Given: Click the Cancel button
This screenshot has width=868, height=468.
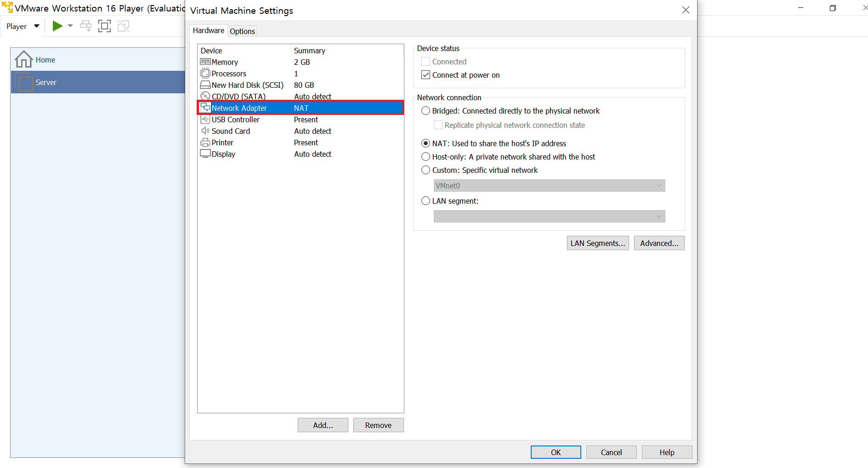Looking at the screenshot, I should click(612, 452).
